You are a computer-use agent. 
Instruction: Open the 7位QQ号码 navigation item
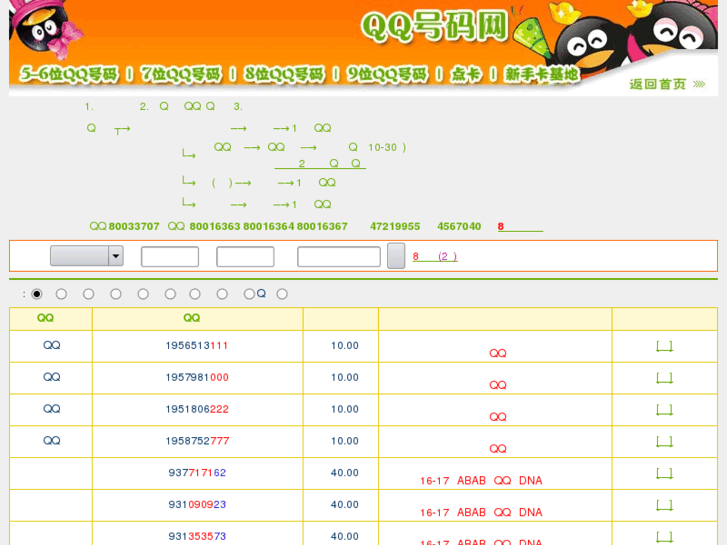point(181,74)
